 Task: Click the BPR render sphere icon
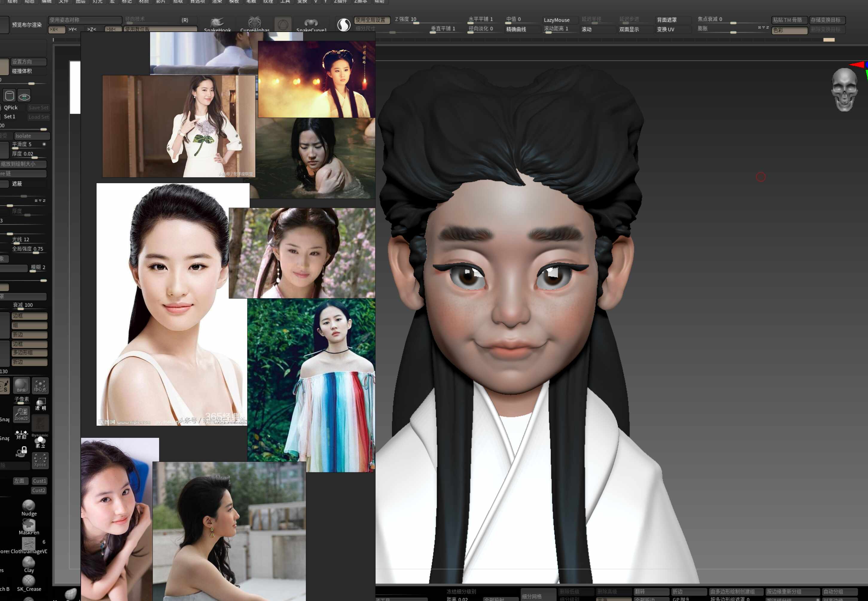(x=21, y=385)
